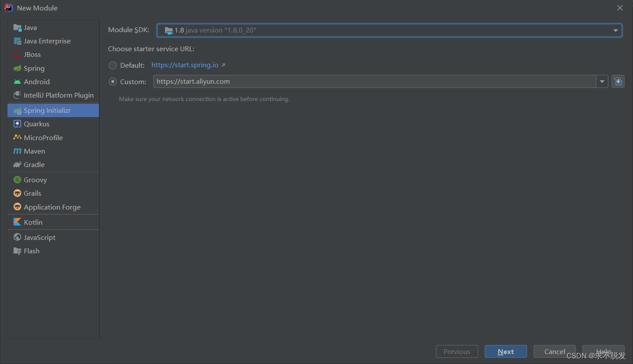The height and width of the screenshot is (364, 633).
Task: Click inside the Custom URL input field
Action: pyautogui.click(x=304, y=81)
